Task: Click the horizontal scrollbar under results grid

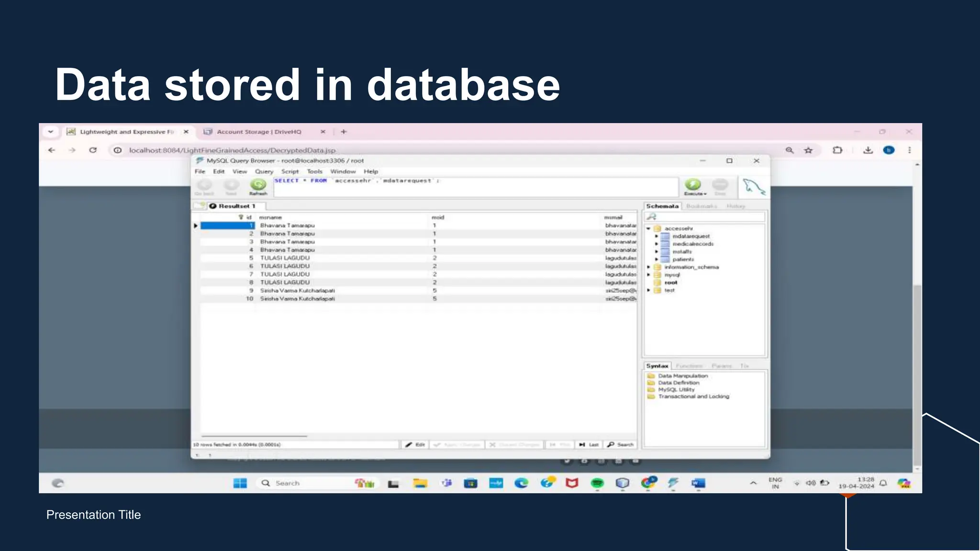Action: coord(254,436)
